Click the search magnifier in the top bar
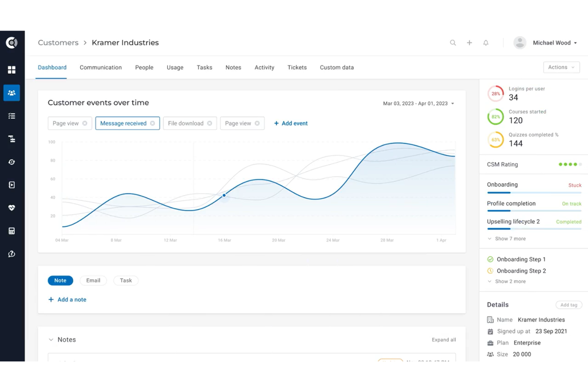The image size is (588, 392). click(453, 42)
